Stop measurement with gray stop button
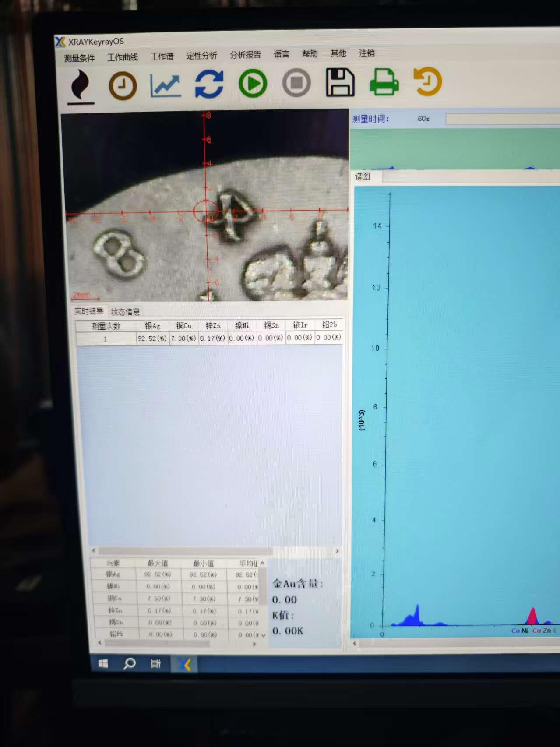Viewport: 560px width, 747px height. coord(296,83)
